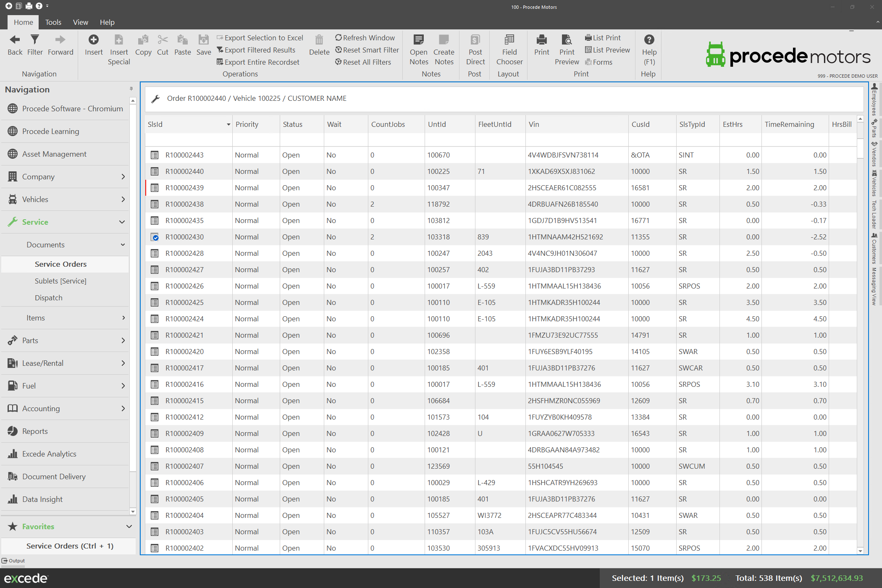The image size is (882, 588).
Task: Open Dispatch under Service Documents
Action: click(48, 298)
